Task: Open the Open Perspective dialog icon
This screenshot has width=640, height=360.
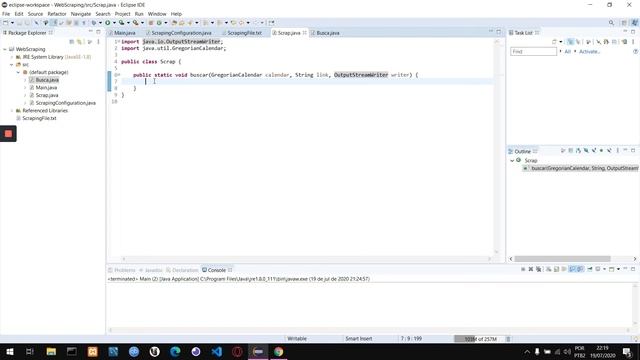Action: 624,23
